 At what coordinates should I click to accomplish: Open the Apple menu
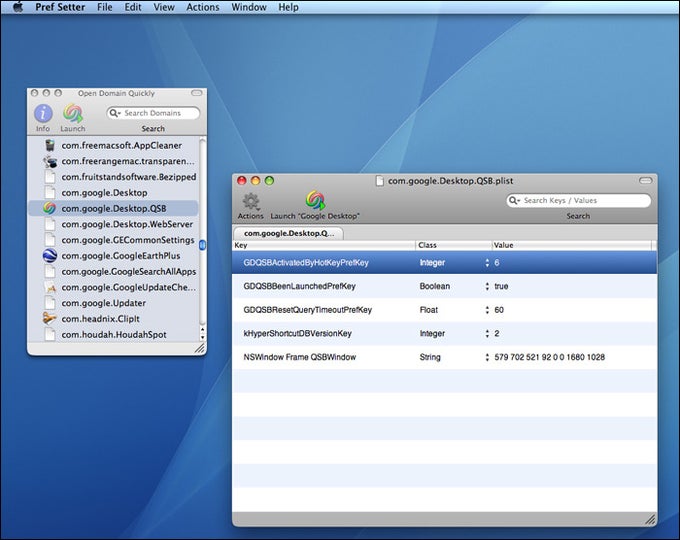[18, 7]
